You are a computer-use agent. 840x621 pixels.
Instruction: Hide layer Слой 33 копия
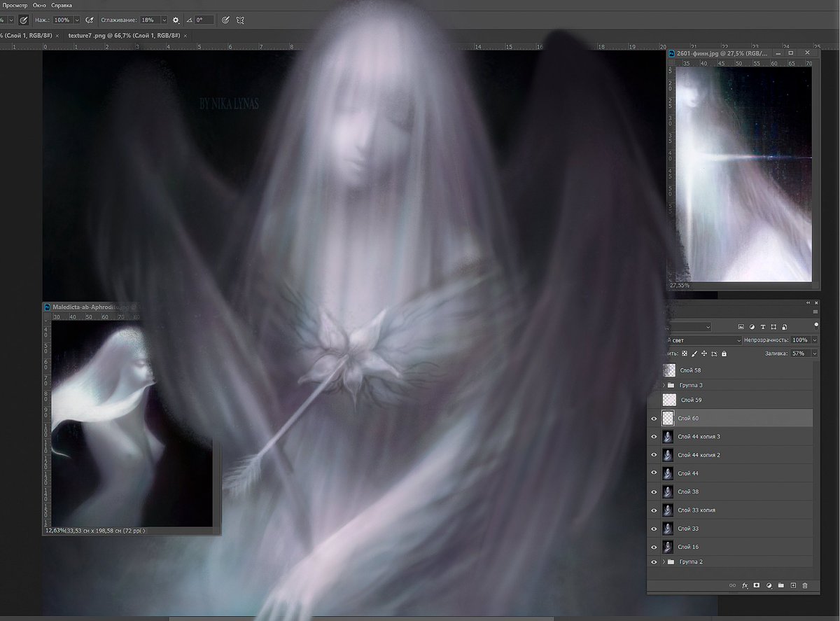pos(654,510)
